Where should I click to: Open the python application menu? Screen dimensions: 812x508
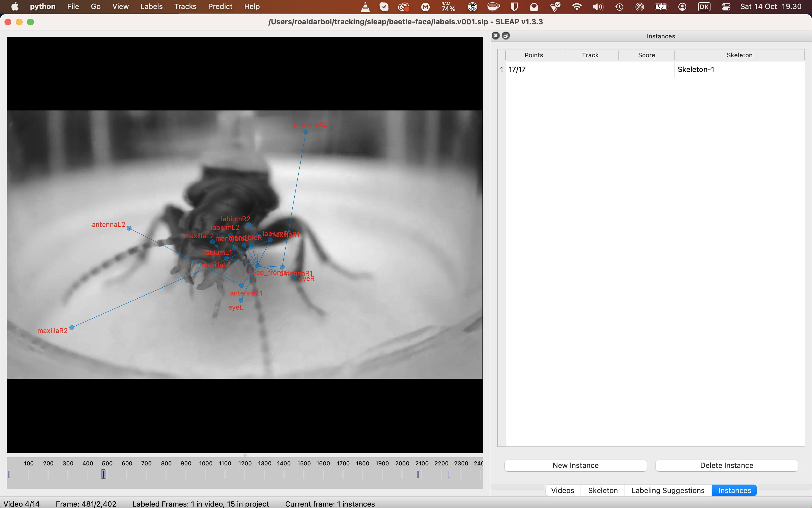pyautogui.click(x=43, y=6)
